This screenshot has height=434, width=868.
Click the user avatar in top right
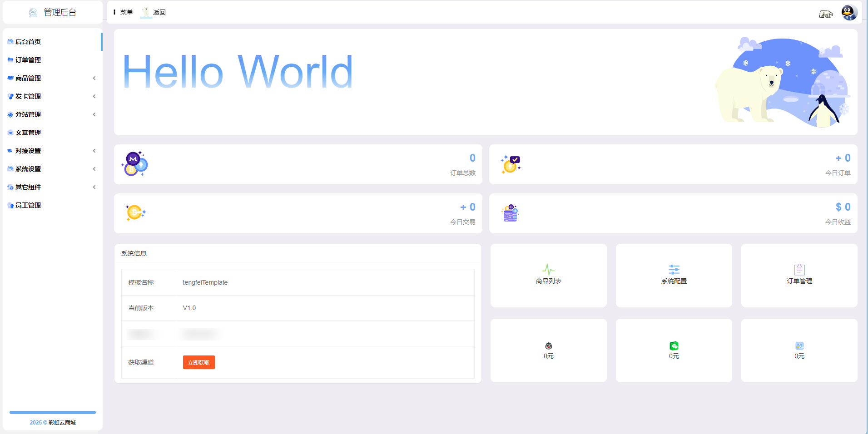pyautogui.click(x=848, y=13)
